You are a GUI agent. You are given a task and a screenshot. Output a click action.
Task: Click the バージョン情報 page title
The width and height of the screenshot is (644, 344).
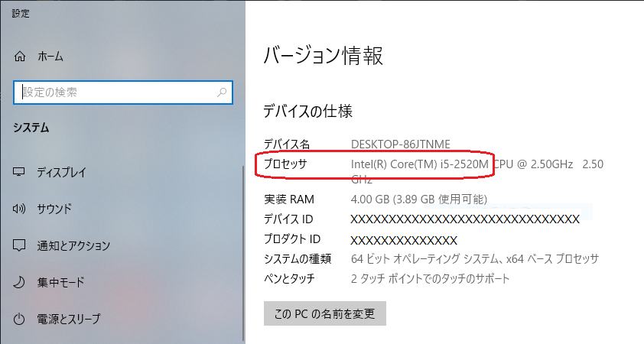[324, 55]
